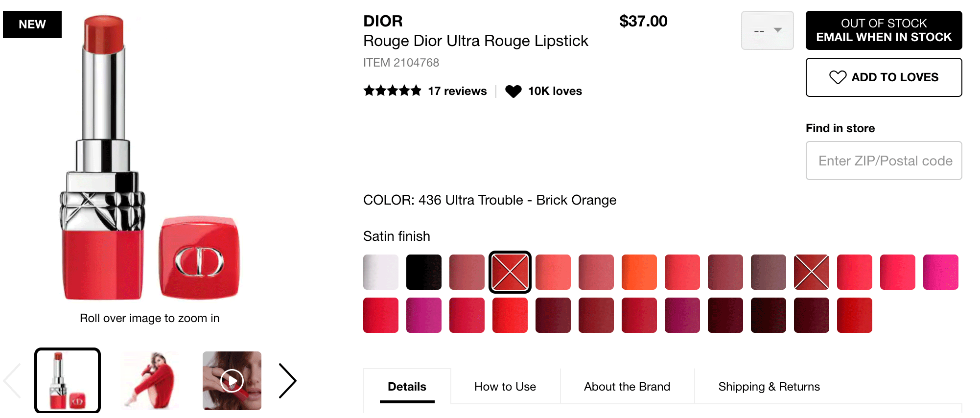Open the quantity dropdown

(767, 30)
